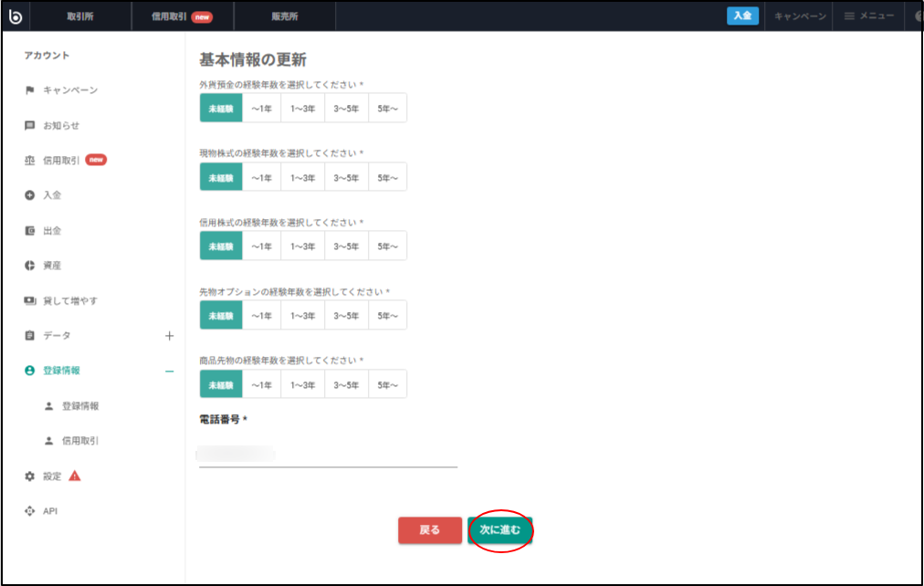Select 〜1年 for 現物株式 experience
Image resolution: width=924 pixels, height=586 pixels.
click(x=262, y=177)
